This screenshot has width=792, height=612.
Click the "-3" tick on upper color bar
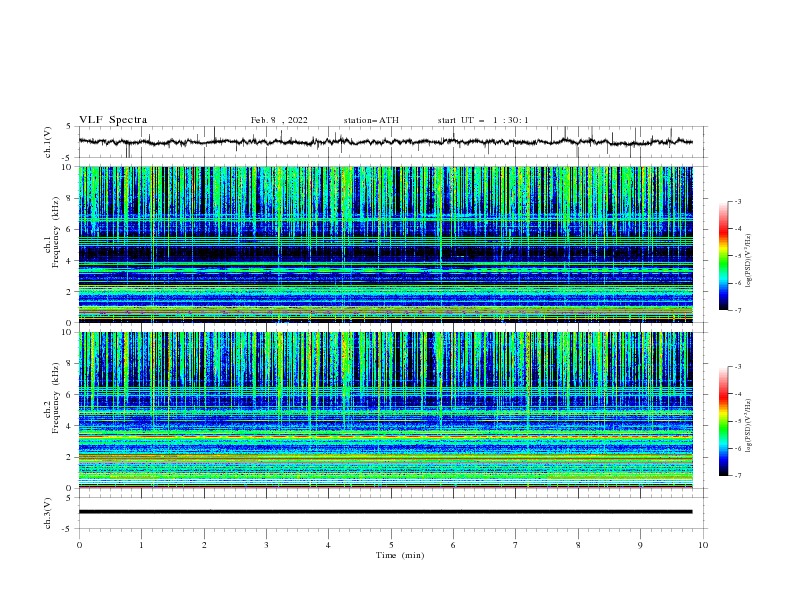(x=737, y=201)
